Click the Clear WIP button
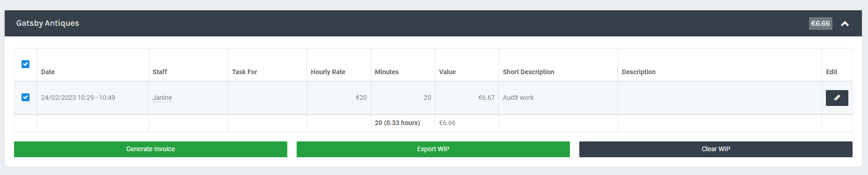Image resolution: width=868 pixels, height=175 pixels. pos(716,149)
